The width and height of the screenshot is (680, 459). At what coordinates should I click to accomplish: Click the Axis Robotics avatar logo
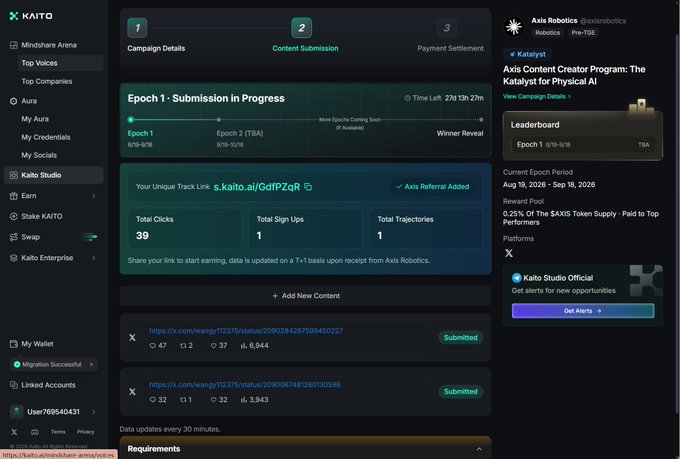point(514,26)
